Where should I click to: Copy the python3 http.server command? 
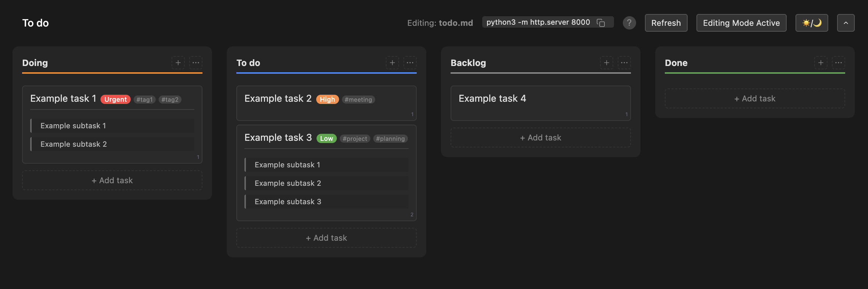(x=601, y=23)
